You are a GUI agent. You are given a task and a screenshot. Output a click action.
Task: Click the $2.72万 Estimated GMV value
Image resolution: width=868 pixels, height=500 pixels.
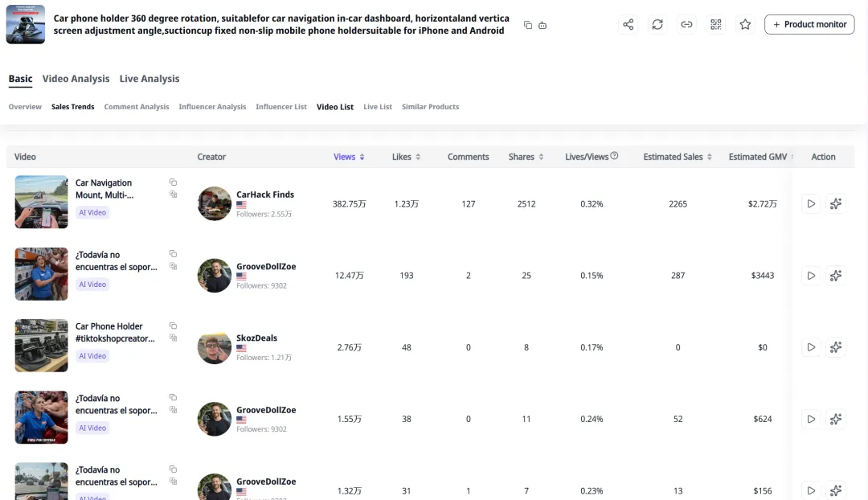tap(762, 203)
